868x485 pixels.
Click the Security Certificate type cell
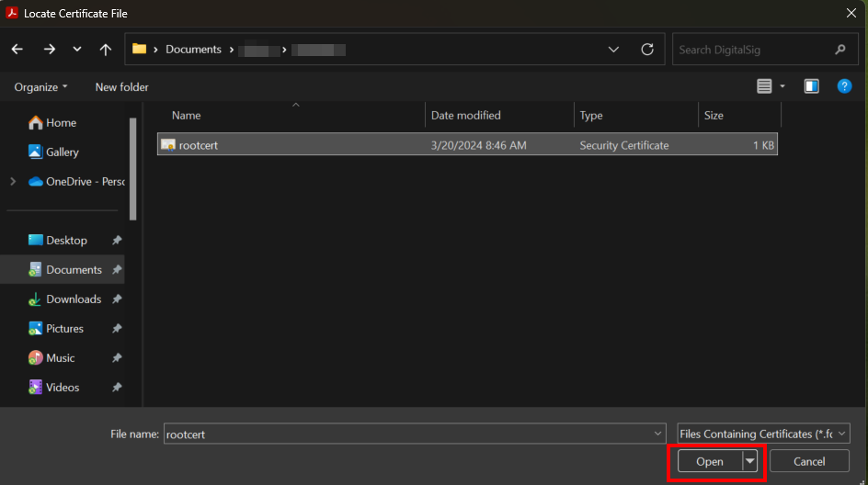[x=623, y=145]
